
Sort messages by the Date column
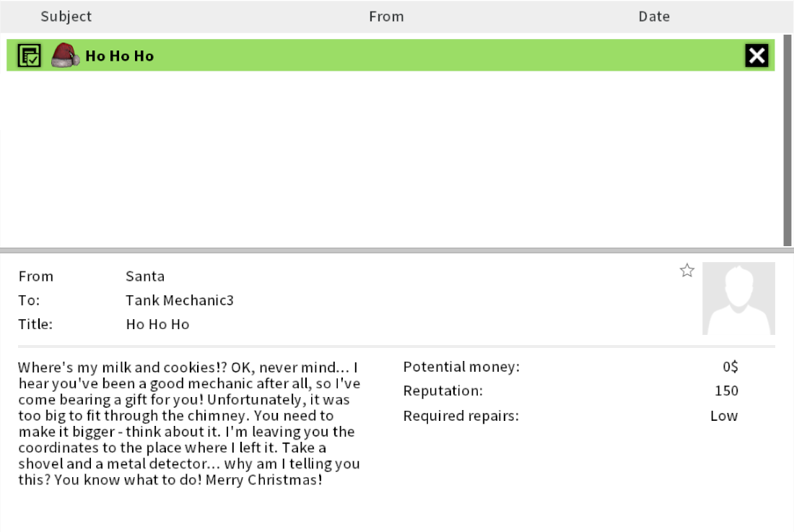[x=654, y=16]
